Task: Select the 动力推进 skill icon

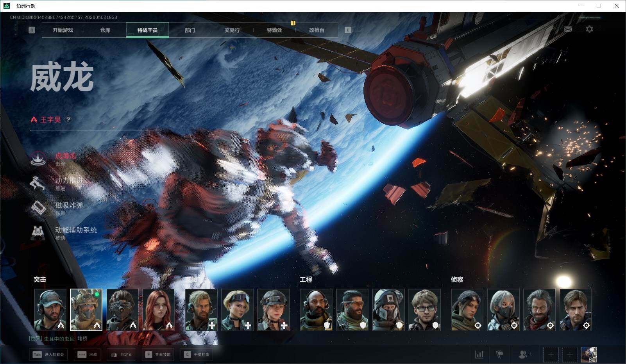Action: coord(38,184)
